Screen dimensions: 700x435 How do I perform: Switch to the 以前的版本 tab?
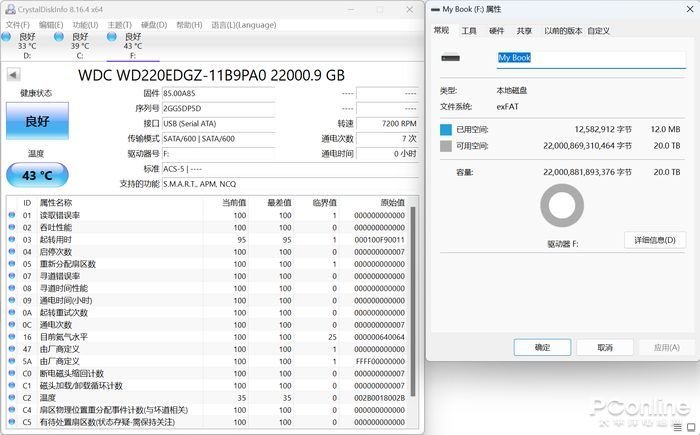(x=563, y=31)
